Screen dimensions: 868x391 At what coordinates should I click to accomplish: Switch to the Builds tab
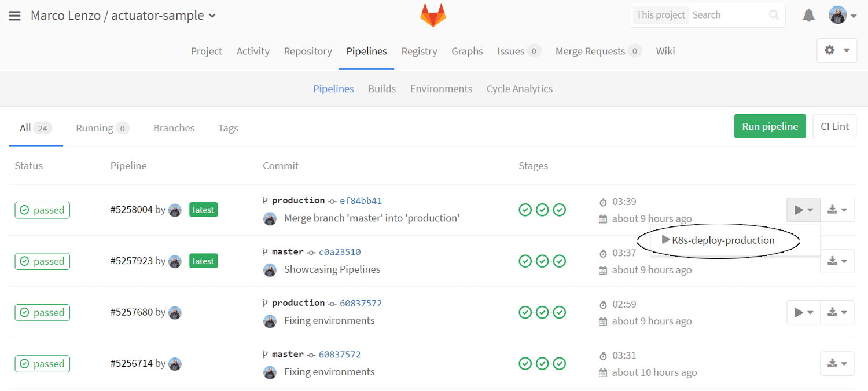[x=382, y=89]
